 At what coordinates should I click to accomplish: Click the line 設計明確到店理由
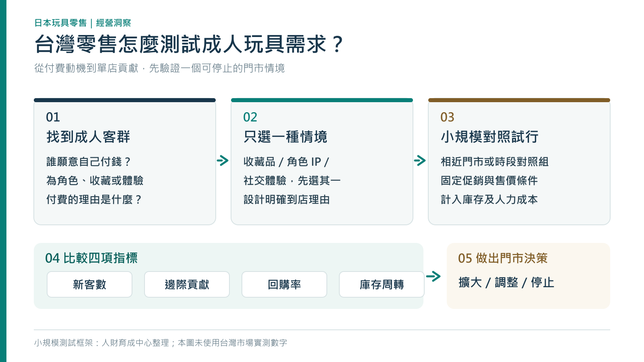click(x=287, y=200)
